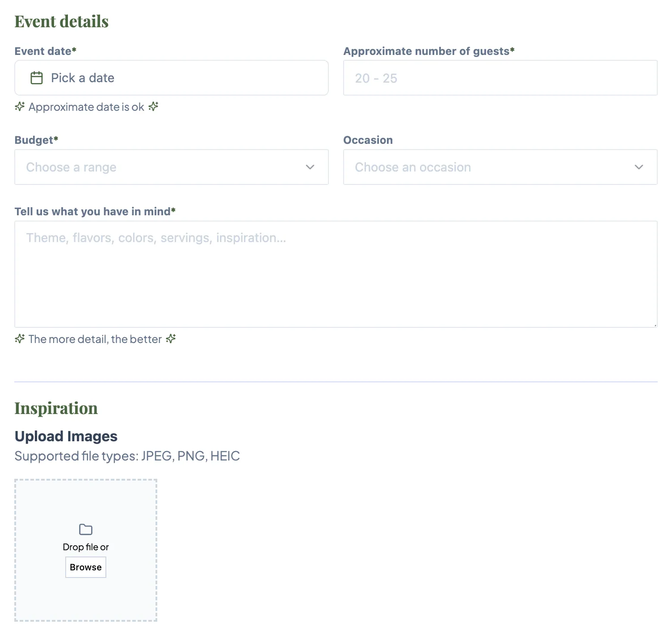Click the sparkle icon after "Approximate date is ok"
The width and height of the screenshot is (672, 636).
154,107
